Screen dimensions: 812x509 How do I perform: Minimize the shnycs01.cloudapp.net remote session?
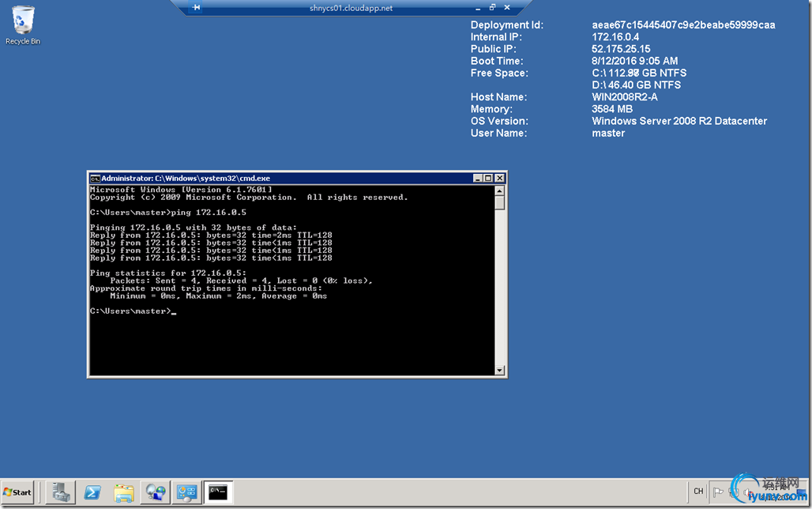(x=477, y=8)
